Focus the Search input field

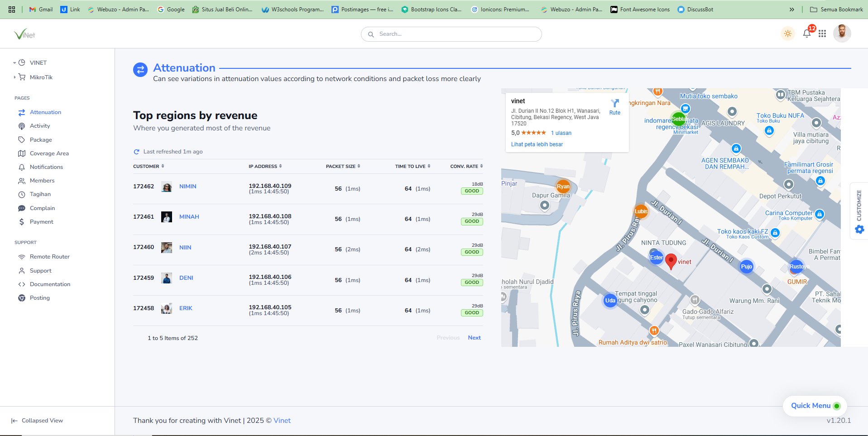point(451,34)
